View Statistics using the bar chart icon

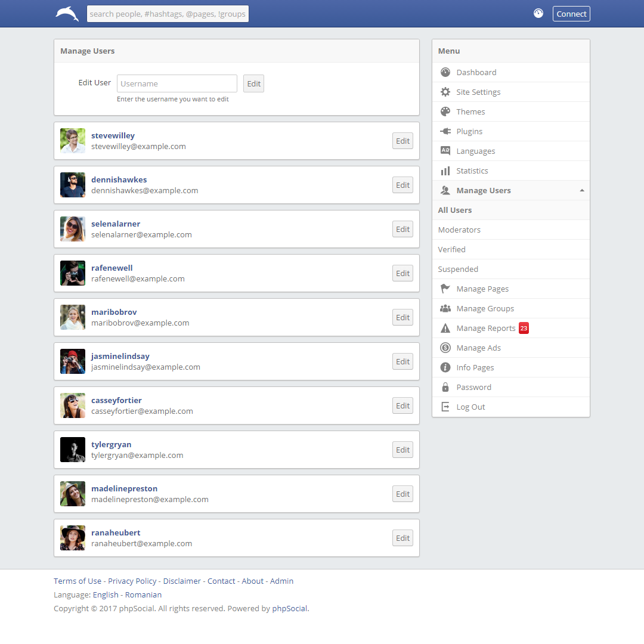(444, 171)
